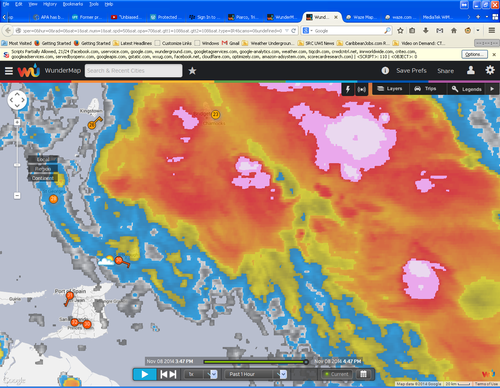Click the WunderMap search field
The height and width of the screenshot is (388, 500).
tap(133, 71)
